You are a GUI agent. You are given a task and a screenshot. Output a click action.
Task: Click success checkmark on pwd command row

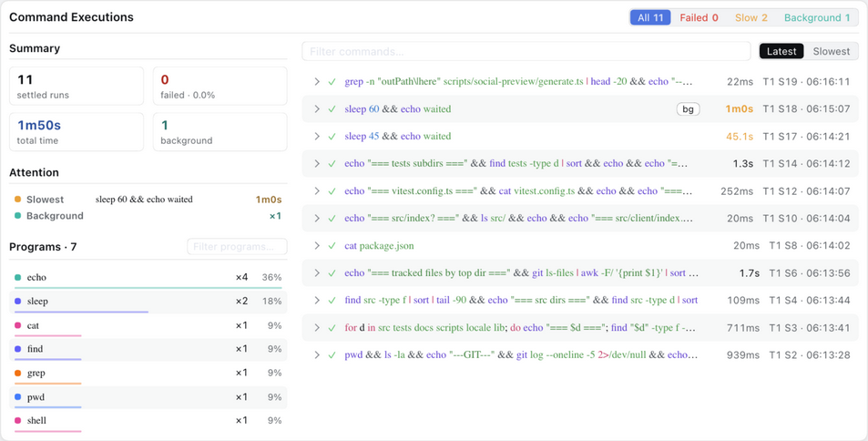coord(332,355)
